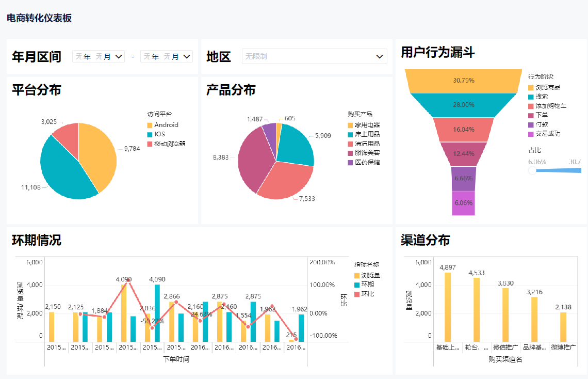Click the 床上用品 legend swatch in 产品分布
The width and height of the screenshot is (588, 379).
350,134
